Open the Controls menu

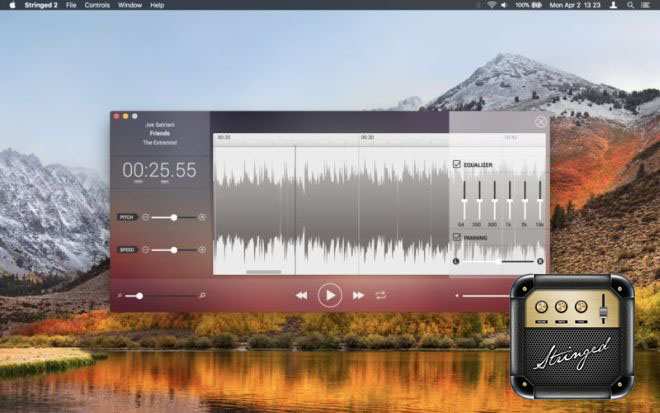tap(97, 5)
